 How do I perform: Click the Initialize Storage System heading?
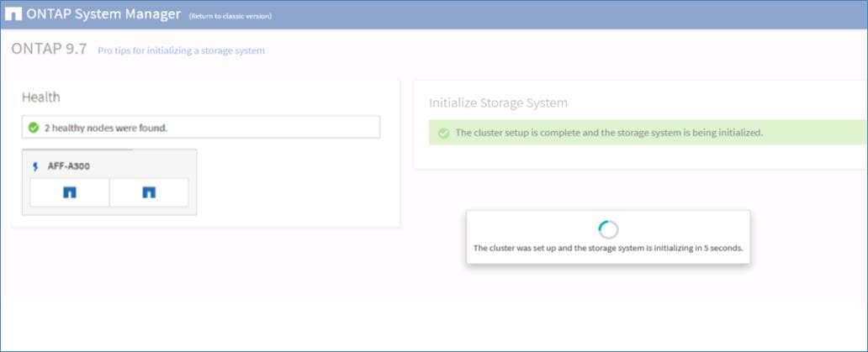click(498, 102)
